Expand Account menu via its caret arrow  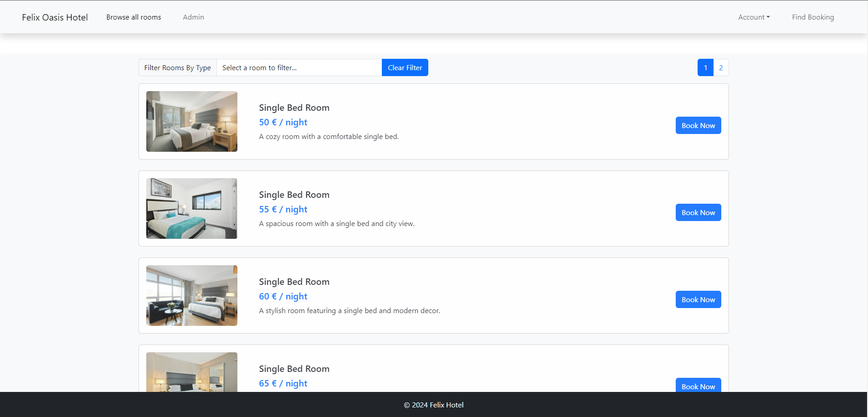(x=768, y=17)
